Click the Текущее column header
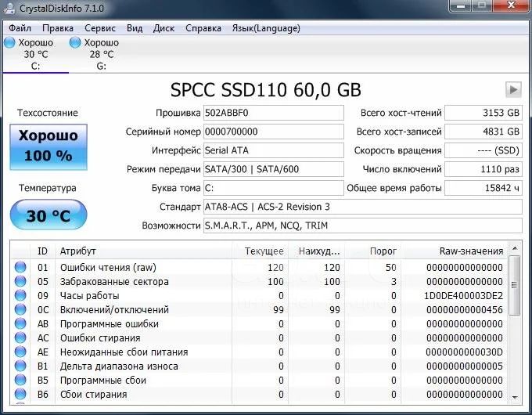 261,251
